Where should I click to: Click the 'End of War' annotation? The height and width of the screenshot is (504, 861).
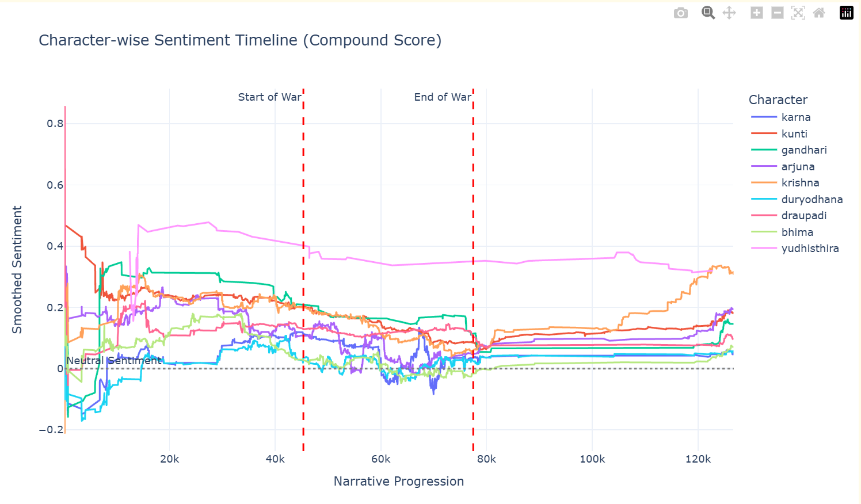click(443, 97)
